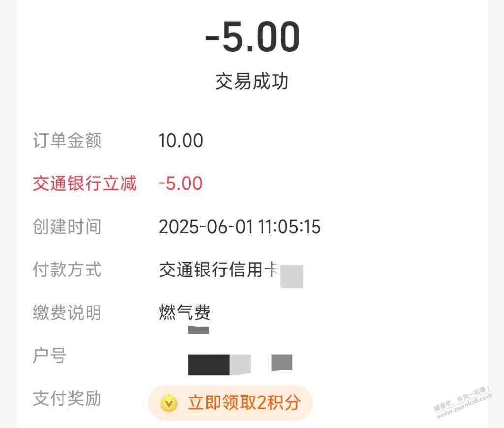504x428 pixels.
Task: Open the 交通银行立减 discount label
Action: pyautogui.click(x=85, y=183)
